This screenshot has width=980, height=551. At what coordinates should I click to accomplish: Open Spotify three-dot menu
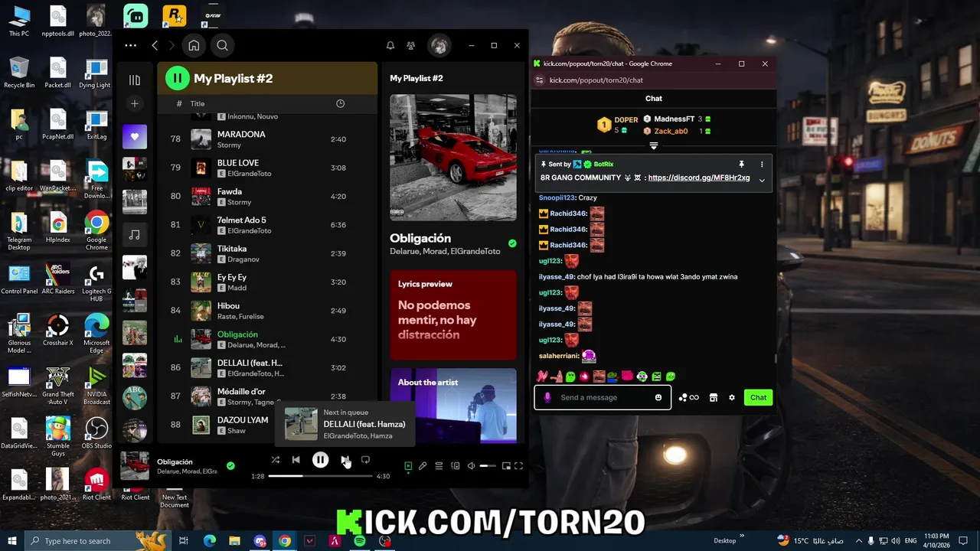pos(131,45)
